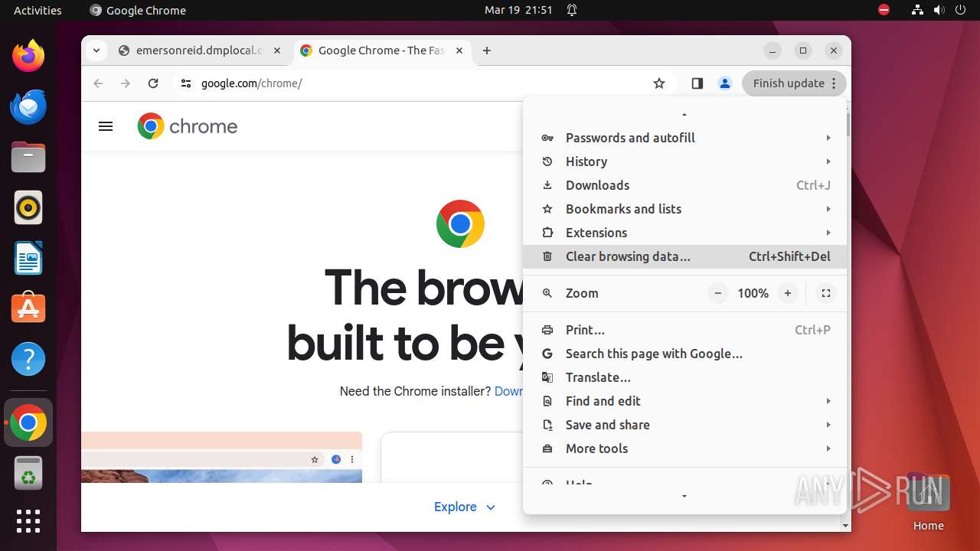Open the Files manager in the dock
980x551 pixels.
pyautogui.click(x=28, y=157)
